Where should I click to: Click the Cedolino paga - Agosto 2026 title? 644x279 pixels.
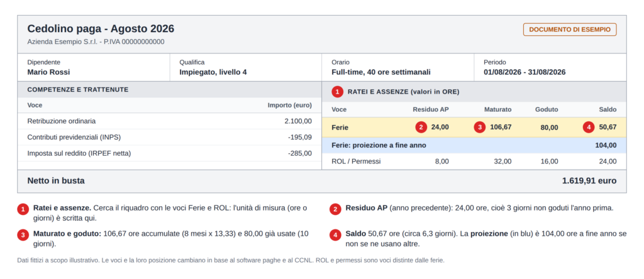(101, 29)
